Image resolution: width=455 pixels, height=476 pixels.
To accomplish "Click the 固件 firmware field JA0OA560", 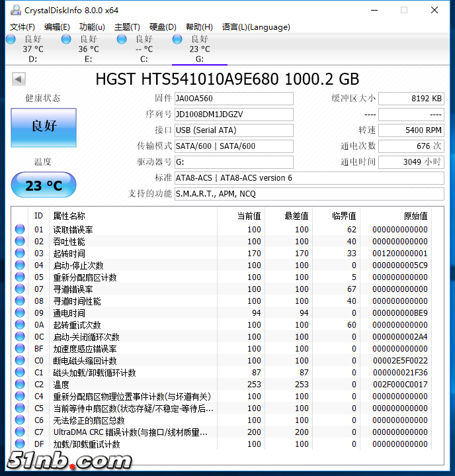I will (233, 99).
